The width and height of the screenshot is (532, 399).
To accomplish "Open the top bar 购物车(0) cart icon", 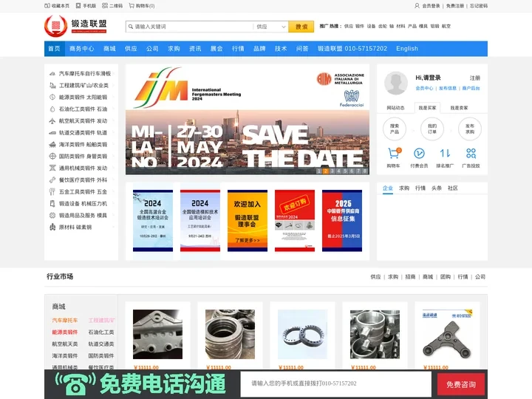I will click(x=132, y=6).
